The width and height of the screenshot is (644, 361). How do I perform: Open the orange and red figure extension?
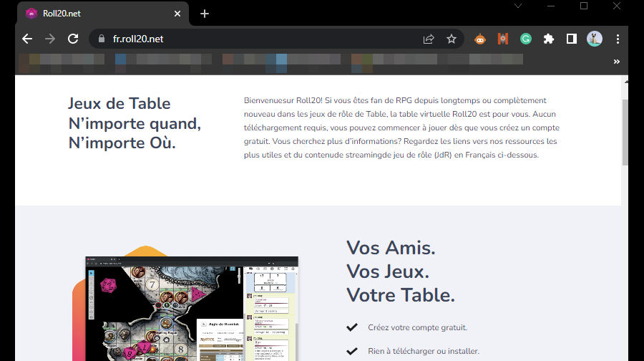click(x=503, y=39)
